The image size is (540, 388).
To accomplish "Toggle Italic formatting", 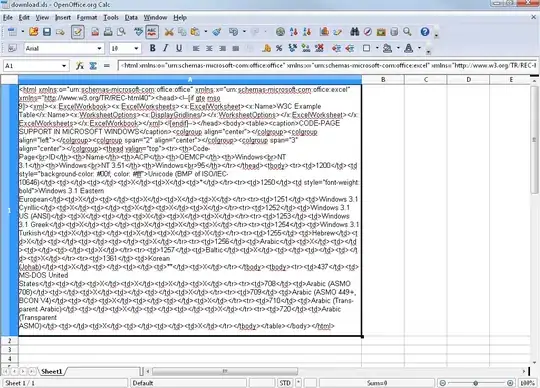I will [166, 48].
